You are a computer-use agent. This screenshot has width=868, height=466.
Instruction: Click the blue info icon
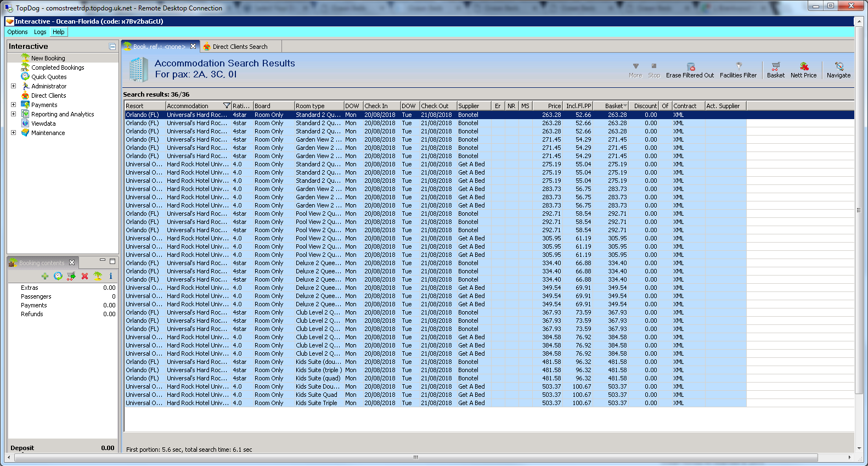click(110, 276)
